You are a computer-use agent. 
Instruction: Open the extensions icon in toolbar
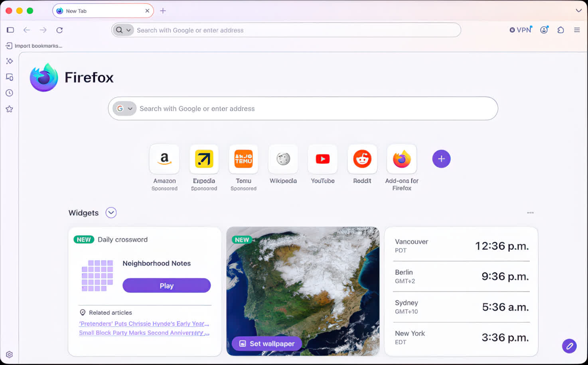click(560, 30)
